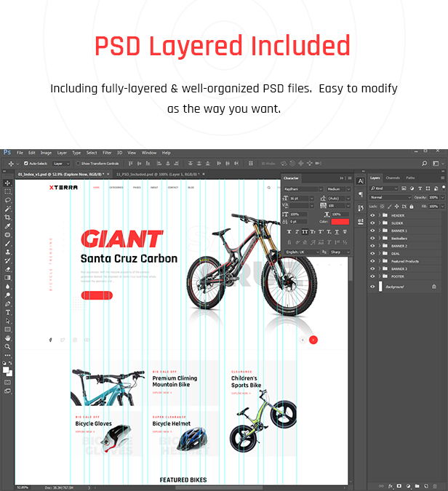Open the Edit Toolbar three-dots menu
Image resolution: width=448 pixels, height=491 pixels.
(7, 356)
